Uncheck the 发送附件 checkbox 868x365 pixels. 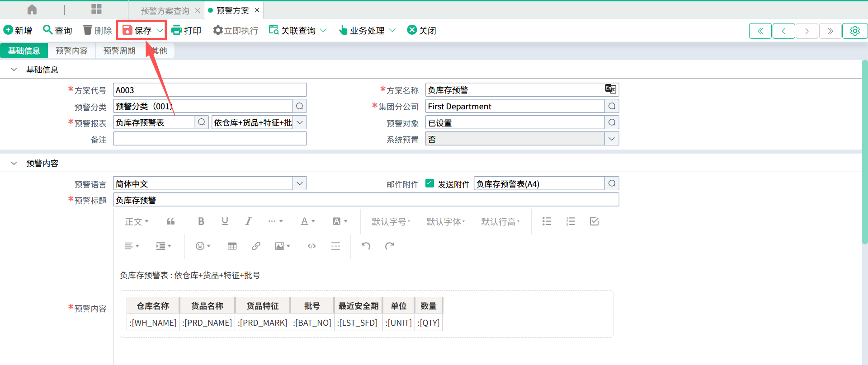pos(430,183)
